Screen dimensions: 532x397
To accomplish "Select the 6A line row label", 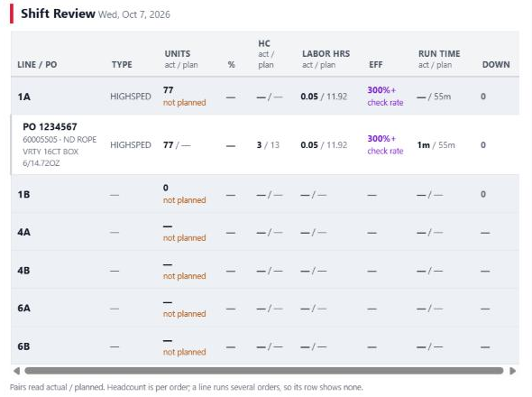I will click(x=23, y=309).
